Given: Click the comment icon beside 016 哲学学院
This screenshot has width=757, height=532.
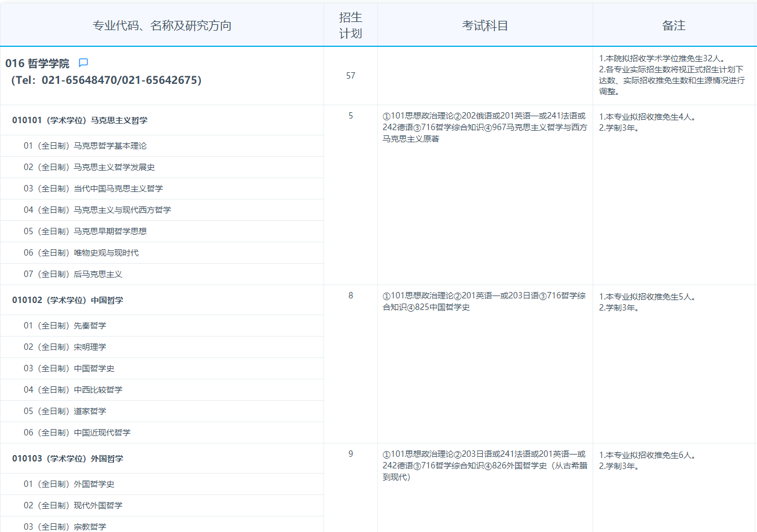Looking at the screenshot, I should pos(83,63).
